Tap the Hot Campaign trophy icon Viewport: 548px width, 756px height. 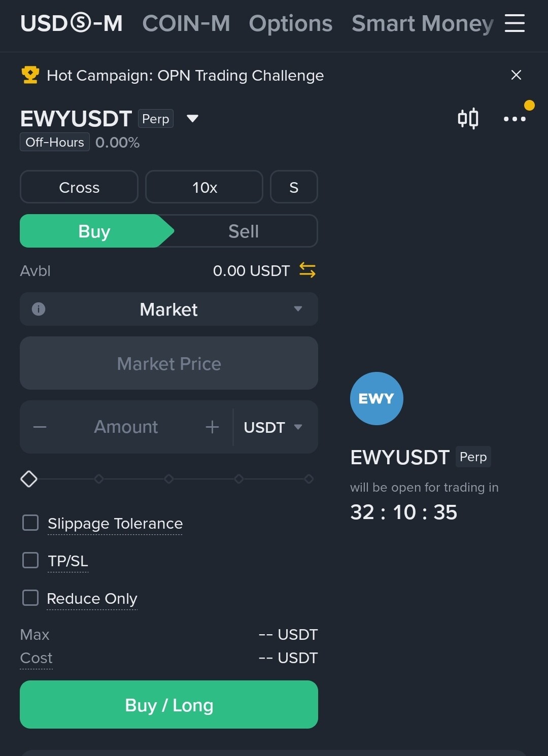coord(30,75)
